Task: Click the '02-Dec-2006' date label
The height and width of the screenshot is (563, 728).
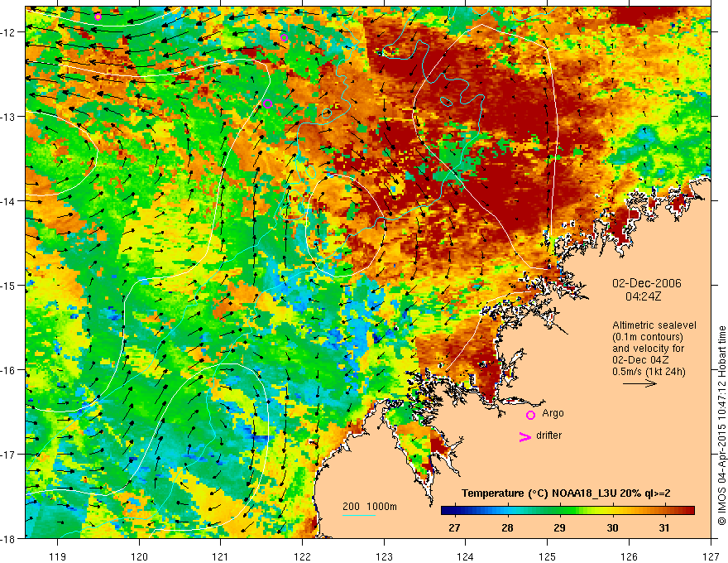Action: click(x=647, y=283)
